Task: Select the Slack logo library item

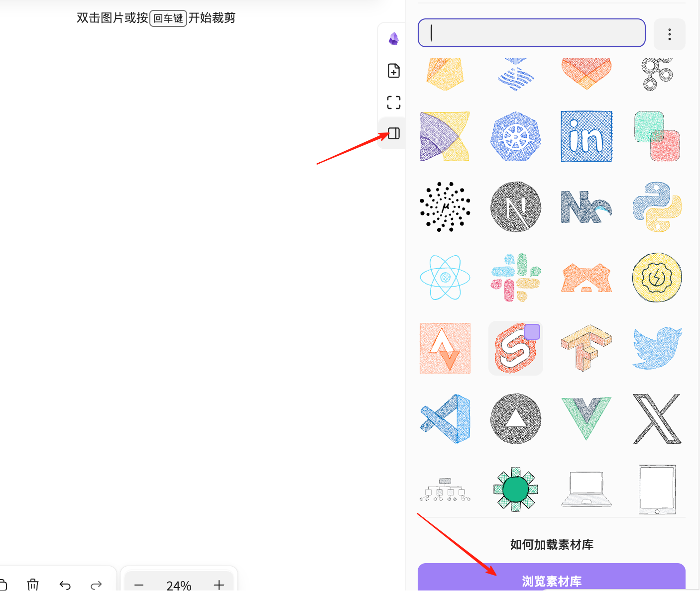Action: pos(516,278)
